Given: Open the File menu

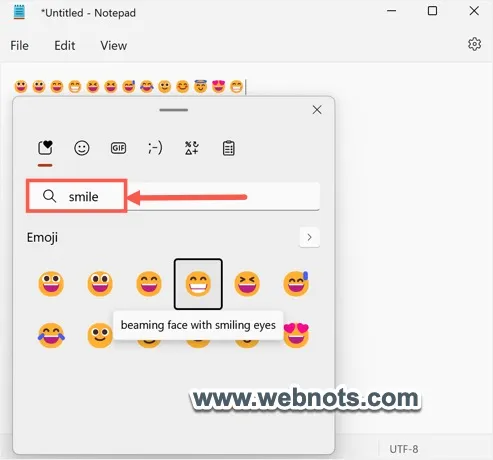Looking at the screenshot, I should 19,46.
